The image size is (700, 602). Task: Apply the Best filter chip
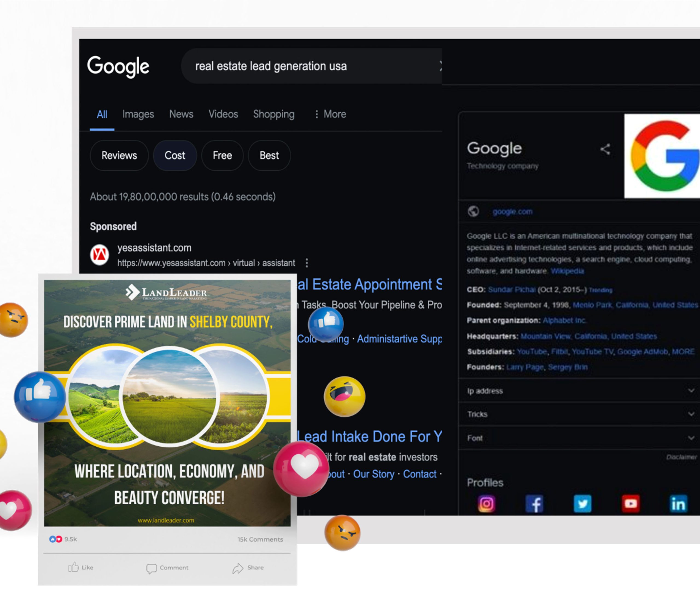[x=269, y=155]
